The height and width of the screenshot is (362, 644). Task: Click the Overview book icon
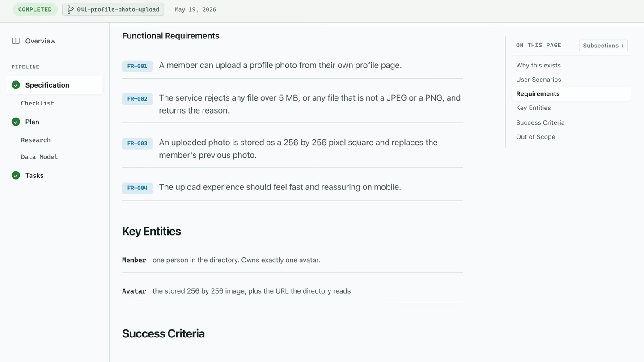tap(16, 41)
